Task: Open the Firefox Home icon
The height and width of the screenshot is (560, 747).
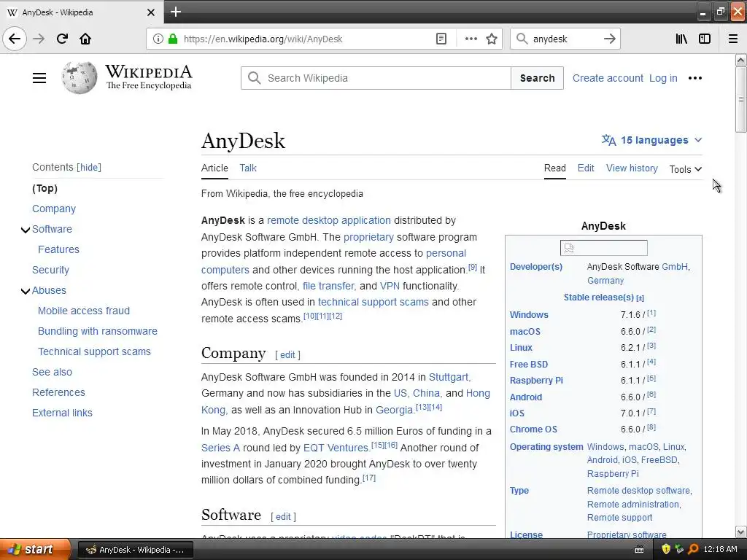Action: 85,39
